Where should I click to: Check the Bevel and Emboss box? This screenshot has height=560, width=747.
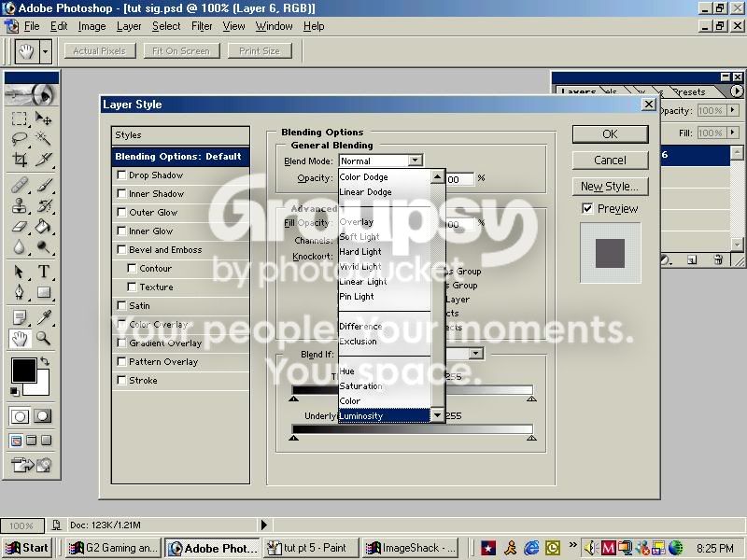(x=121, y=249)
